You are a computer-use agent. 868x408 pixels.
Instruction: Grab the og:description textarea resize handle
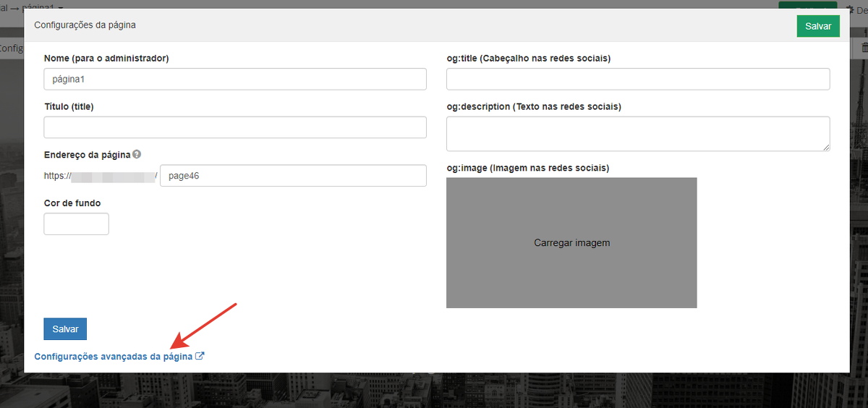coord(825,147)
